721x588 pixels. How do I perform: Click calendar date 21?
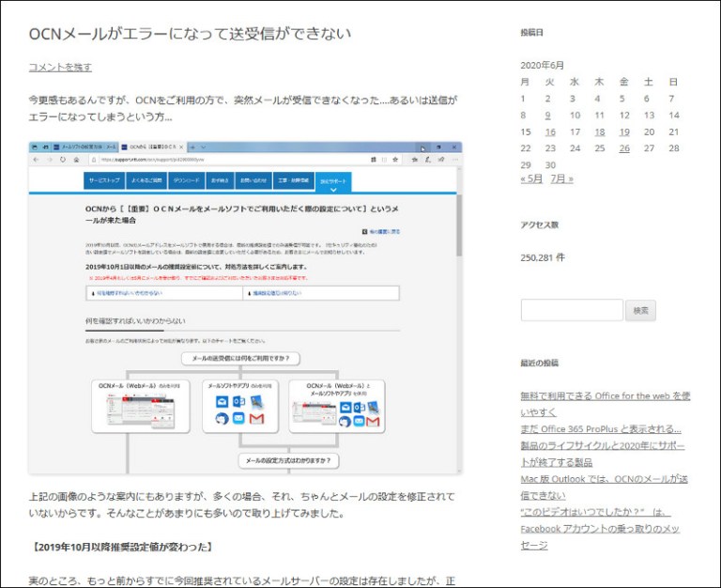click(x=674, y=132)
